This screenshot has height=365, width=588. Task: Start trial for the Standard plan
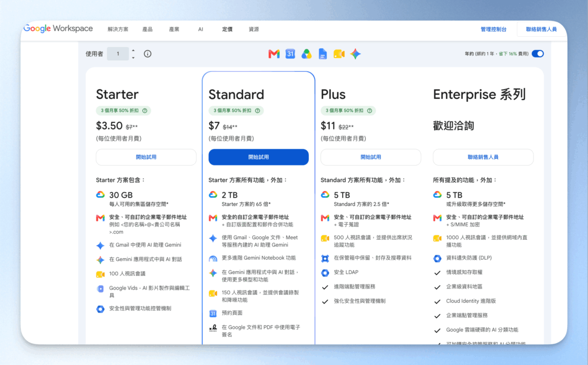tap(259, 157)
